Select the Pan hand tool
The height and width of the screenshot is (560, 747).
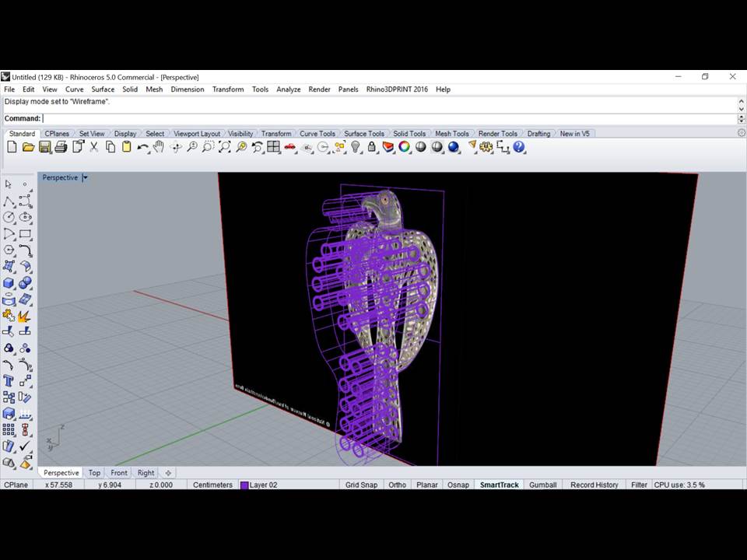coord(160,147)
